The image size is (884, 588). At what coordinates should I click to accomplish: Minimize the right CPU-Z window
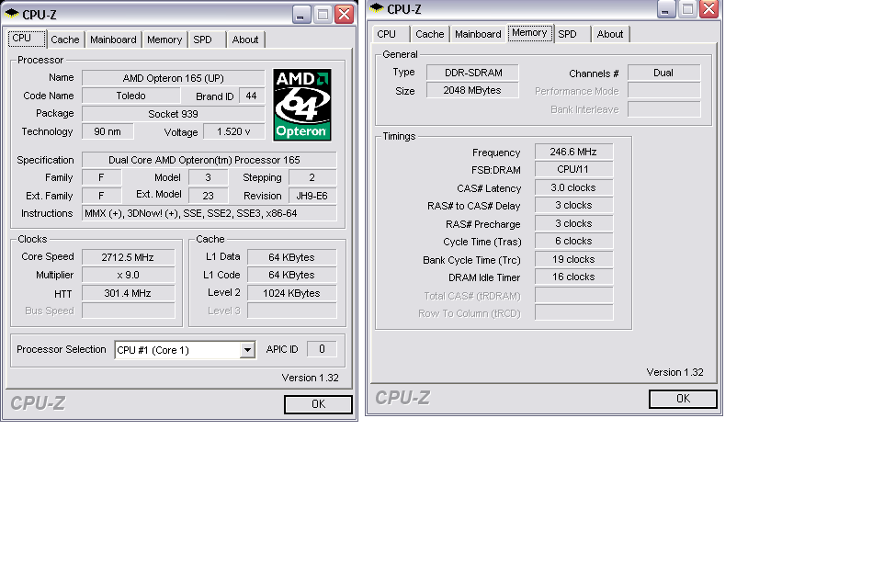tap(666, 8)
